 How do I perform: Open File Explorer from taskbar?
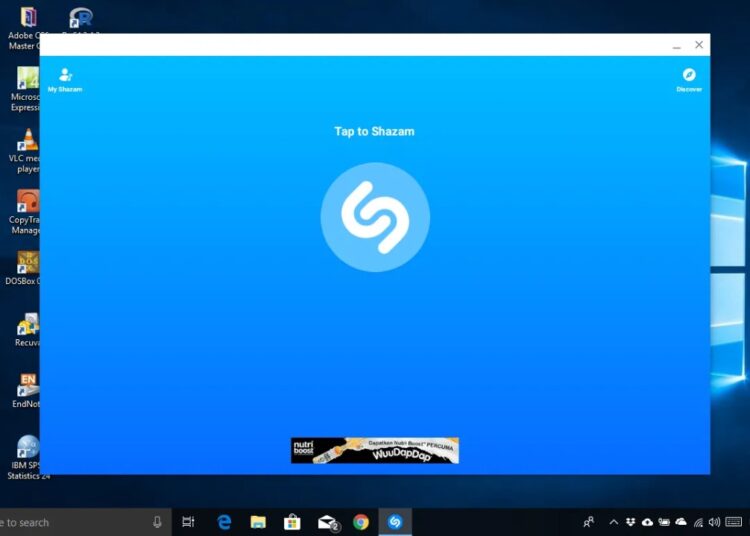(x=258, y=522)
